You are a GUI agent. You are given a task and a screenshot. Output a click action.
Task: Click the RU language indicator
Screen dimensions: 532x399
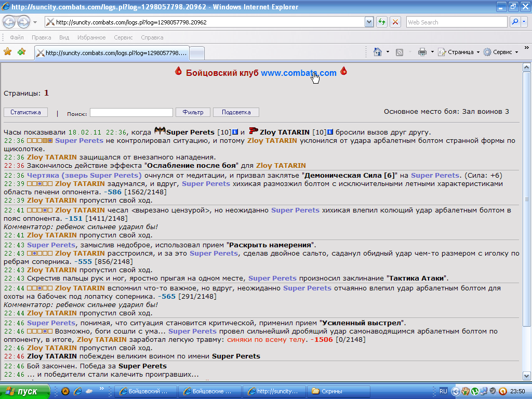pos(443,391)
